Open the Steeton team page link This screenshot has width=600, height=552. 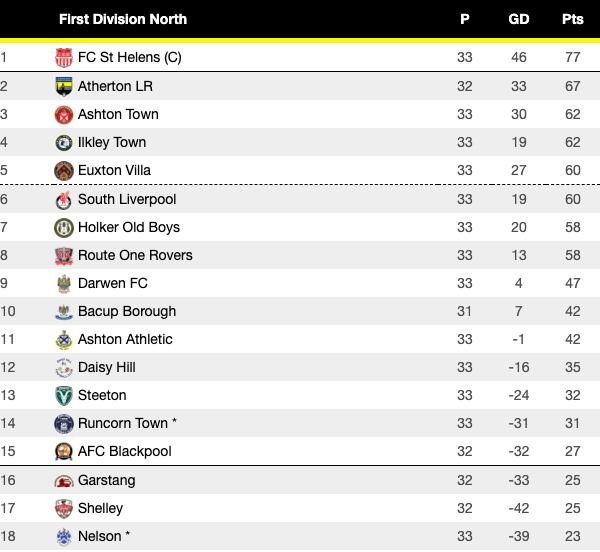[x=102, y=395]
